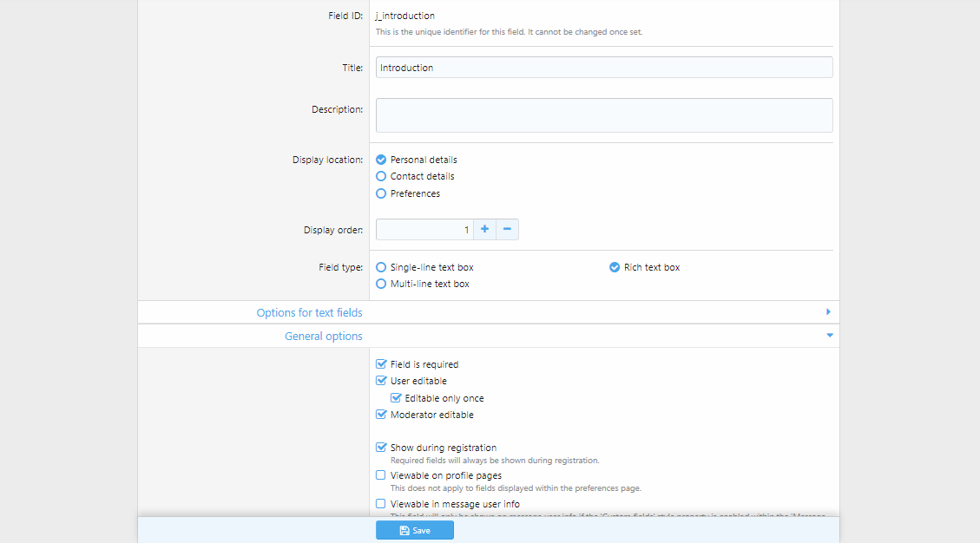Enable Viewable on profile pages
Screen dimensions: 980x543
tap(381, 475)
